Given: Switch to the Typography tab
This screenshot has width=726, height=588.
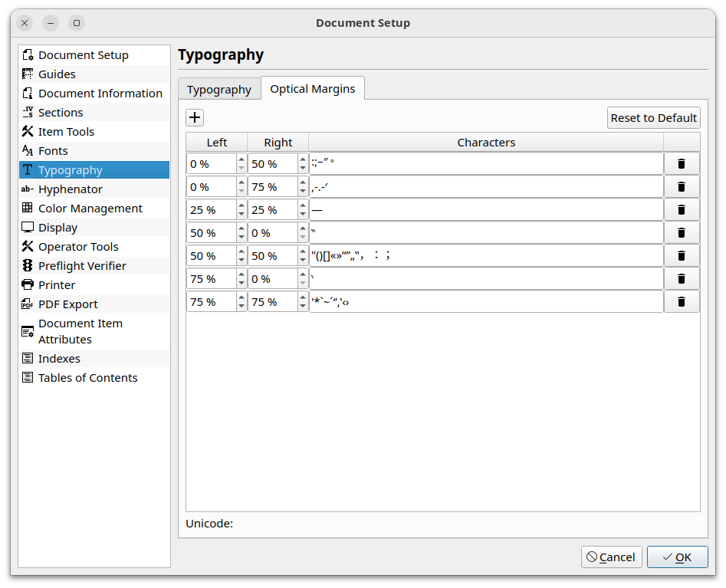Looking at the screenshot, I should click(x=218, y=90).
